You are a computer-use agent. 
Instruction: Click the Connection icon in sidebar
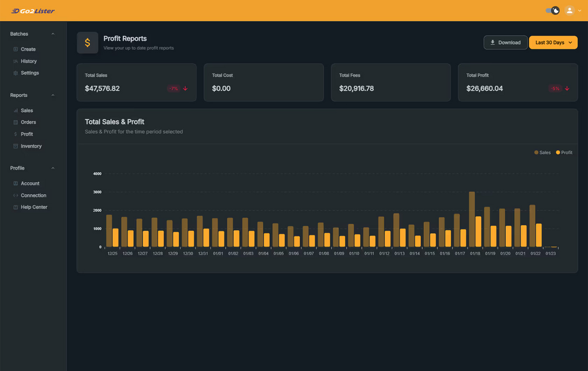pyautogui.click(x=16, y=195)
